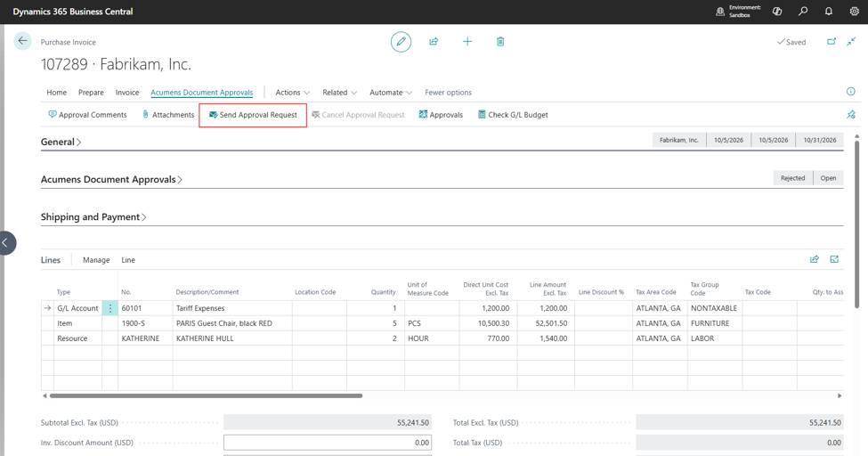
Task: Open Line menu in Lines
Action: click(x=128, y=260)
